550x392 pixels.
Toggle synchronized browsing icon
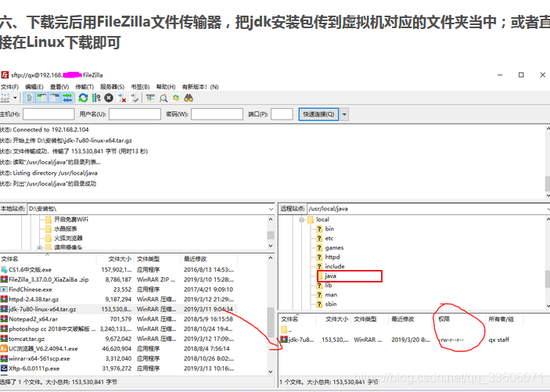[176, 98]
